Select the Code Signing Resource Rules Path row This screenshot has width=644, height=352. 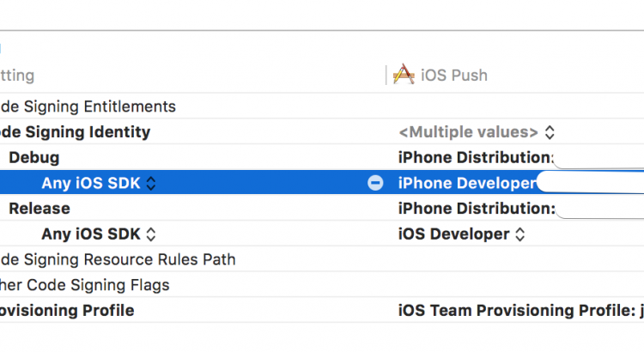tap(118, 259)
